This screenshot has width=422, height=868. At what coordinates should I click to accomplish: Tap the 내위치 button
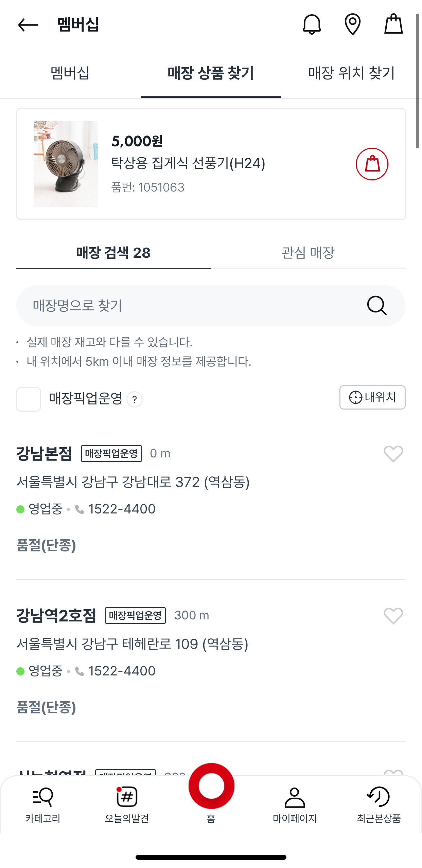pos(372,397)
